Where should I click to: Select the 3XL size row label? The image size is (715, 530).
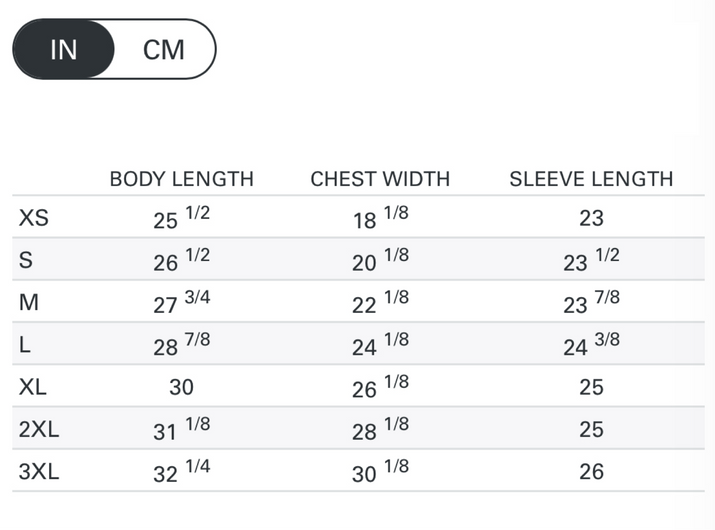[39, 472]
